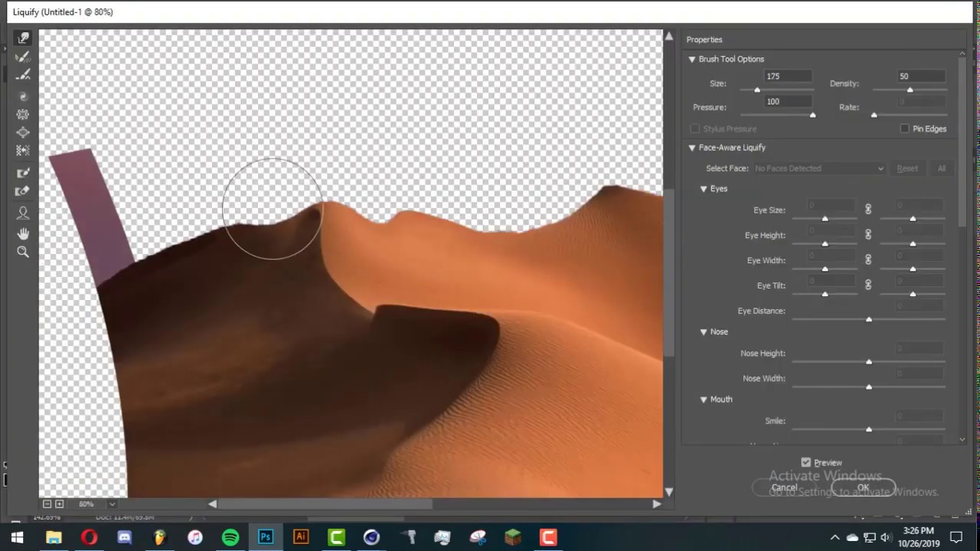
Task: Open Discord from the taskbar
Action: [124, 537]
